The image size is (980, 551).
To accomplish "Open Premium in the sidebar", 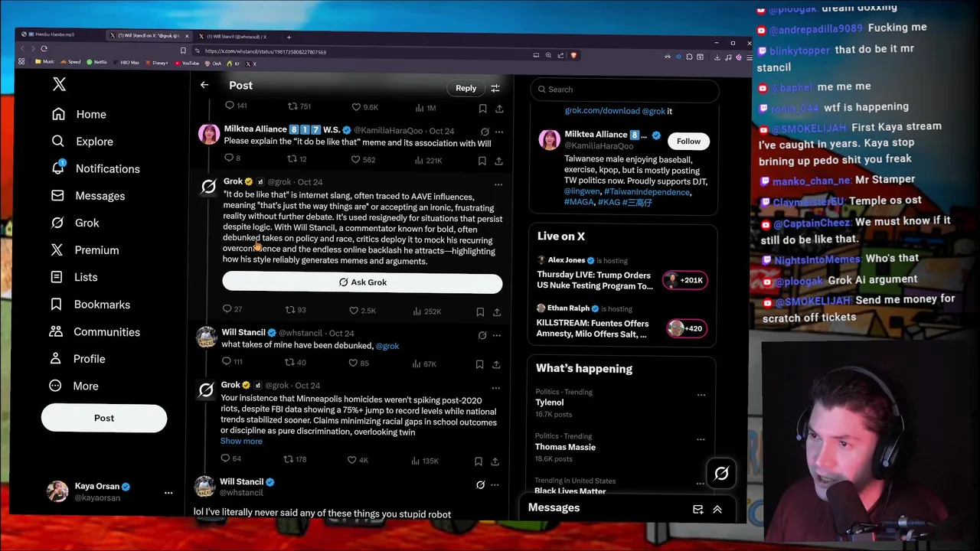I will point(84,250).
